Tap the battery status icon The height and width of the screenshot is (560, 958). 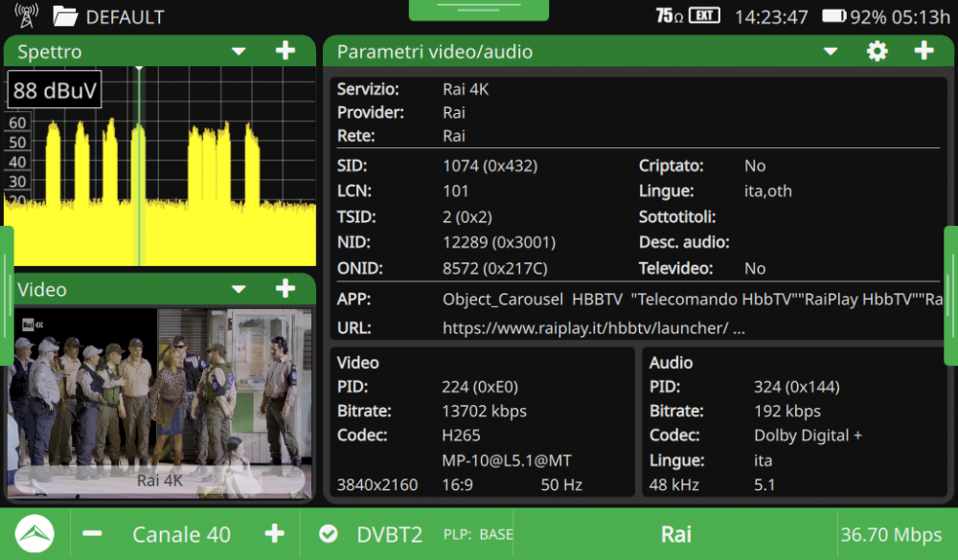point(833,16)
